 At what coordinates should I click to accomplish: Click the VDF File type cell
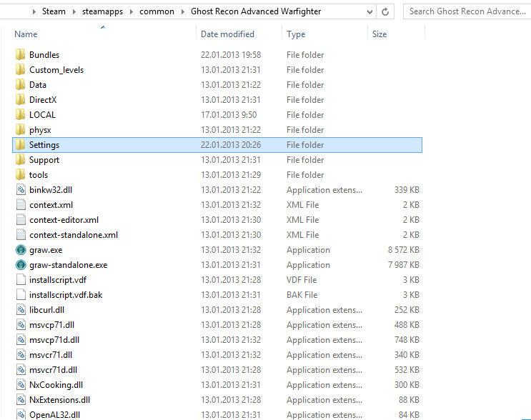tap(302, 280)
